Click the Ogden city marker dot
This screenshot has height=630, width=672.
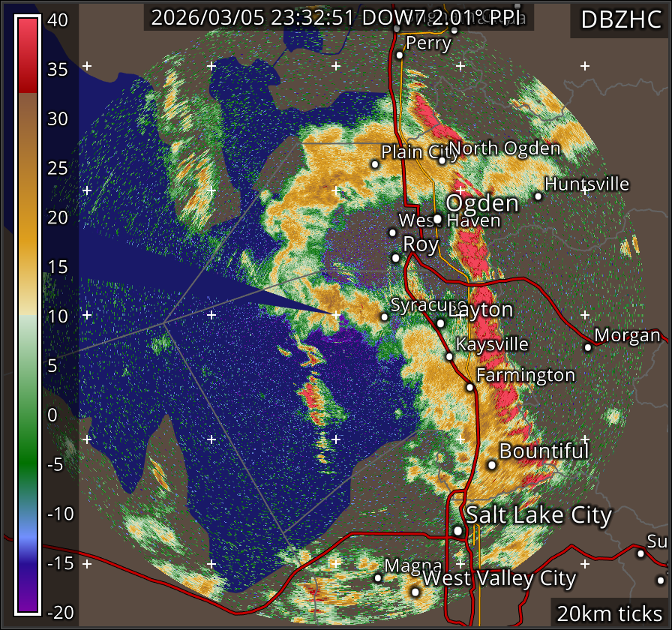click(438, 219)
